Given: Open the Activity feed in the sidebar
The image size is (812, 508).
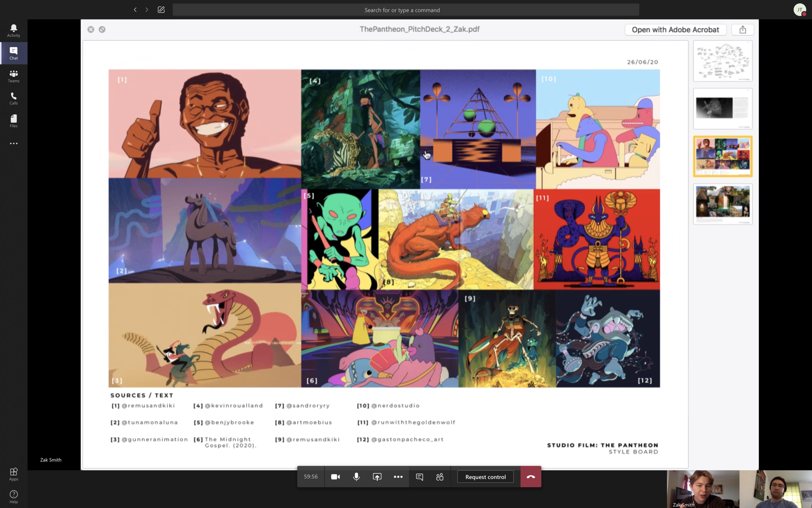Looking at the screenshot, I should tap(13, 31).
